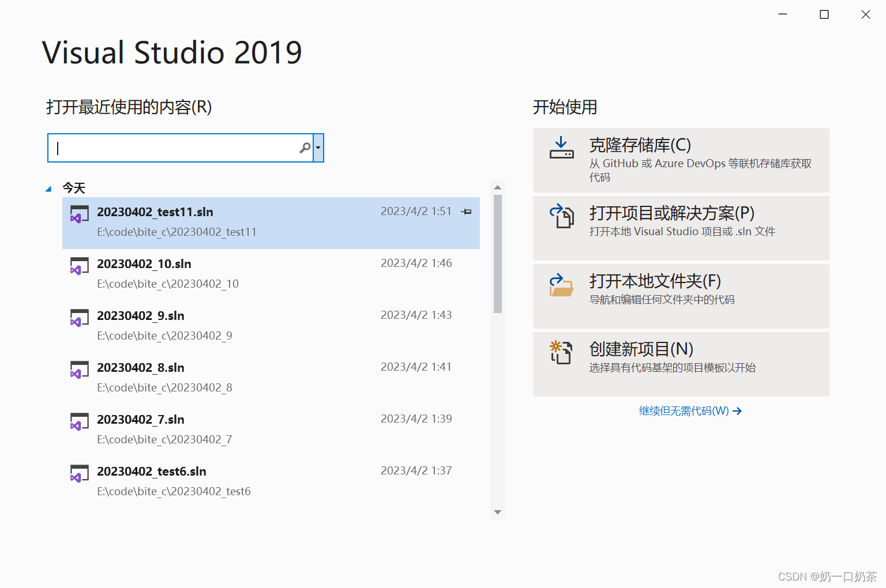This screenshot has width=886, height=588.
Task: Open recent solution 20230402_9.sln
Action: click(x=141, y=316)
